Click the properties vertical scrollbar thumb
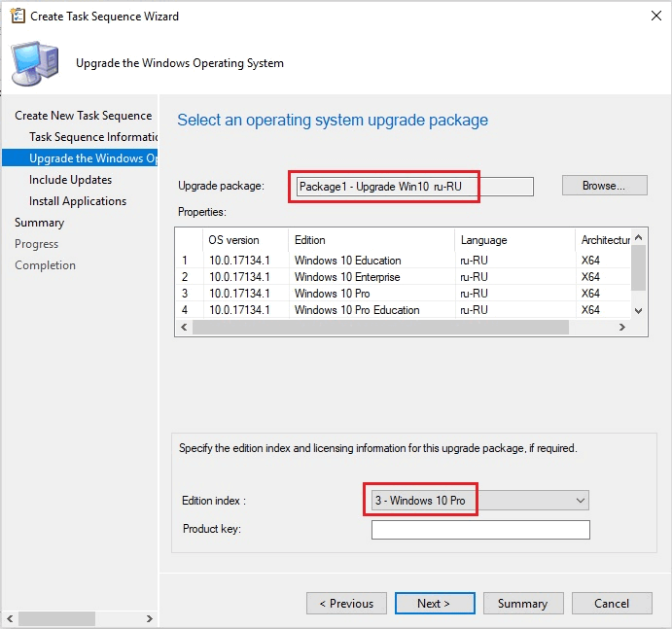This screenshot has height=629, width=672. click(638, 268)
